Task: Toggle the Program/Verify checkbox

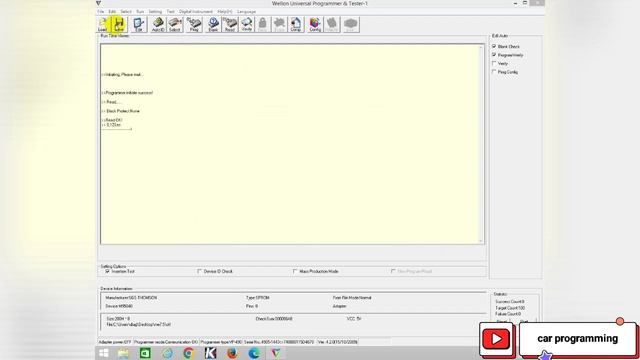Action: (494, 55)
